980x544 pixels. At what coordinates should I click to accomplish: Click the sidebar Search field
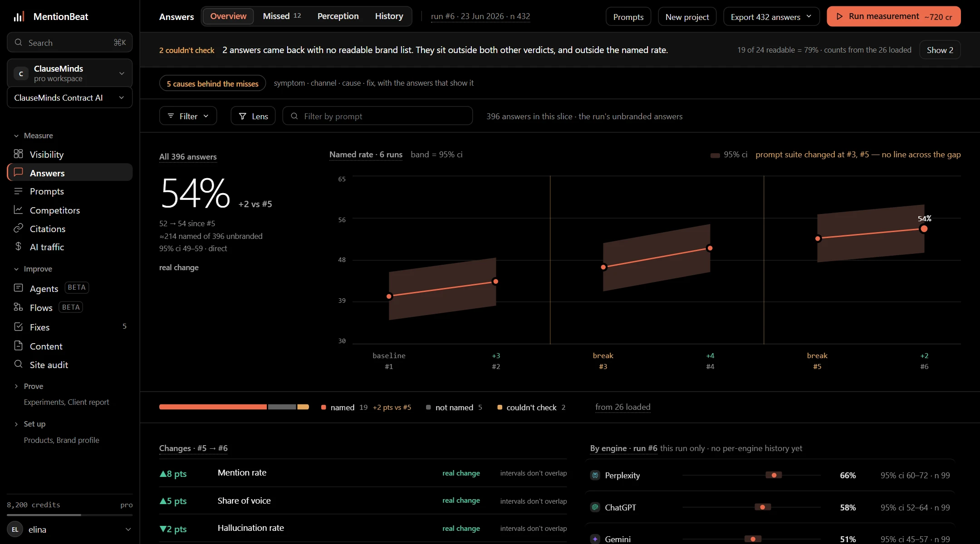coord(70,43)
